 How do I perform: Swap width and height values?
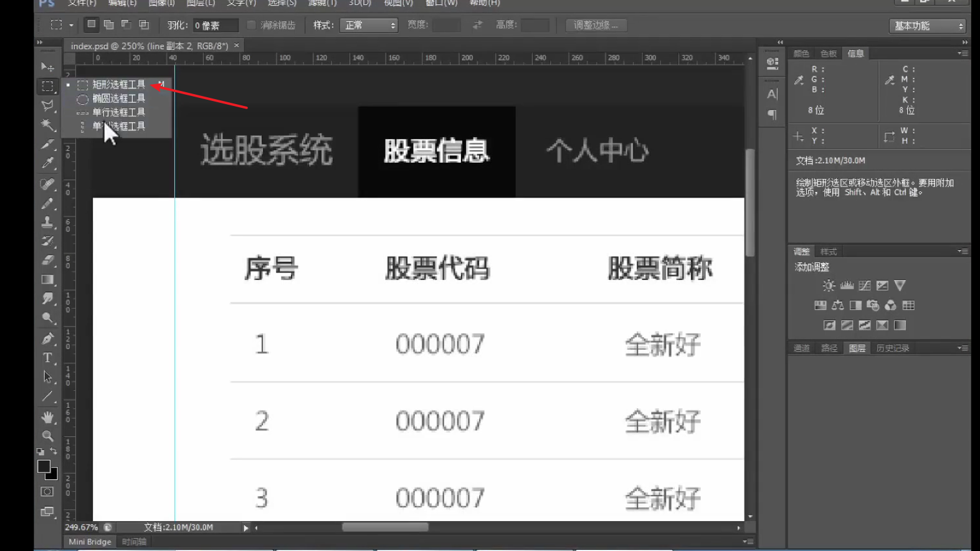(478, 25)
